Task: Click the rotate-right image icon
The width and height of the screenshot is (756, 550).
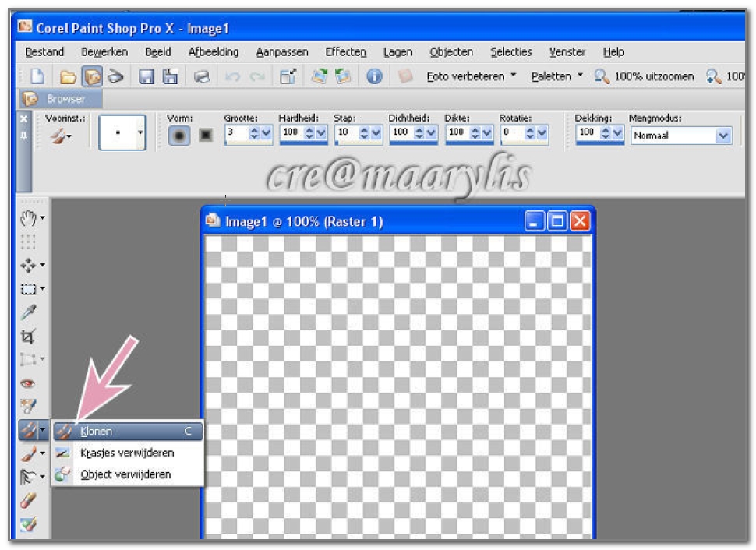Action: coord(320,76)
